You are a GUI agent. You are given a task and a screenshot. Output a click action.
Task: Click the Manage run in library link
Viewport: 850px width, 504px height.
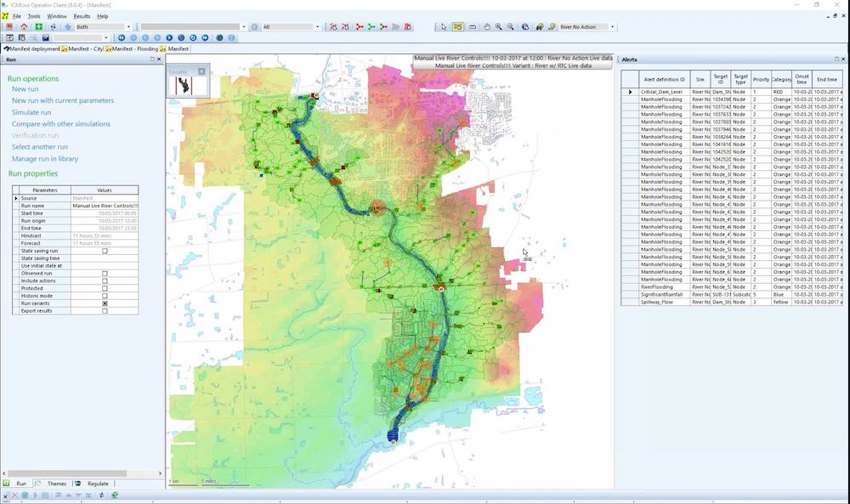coord(44,159)
